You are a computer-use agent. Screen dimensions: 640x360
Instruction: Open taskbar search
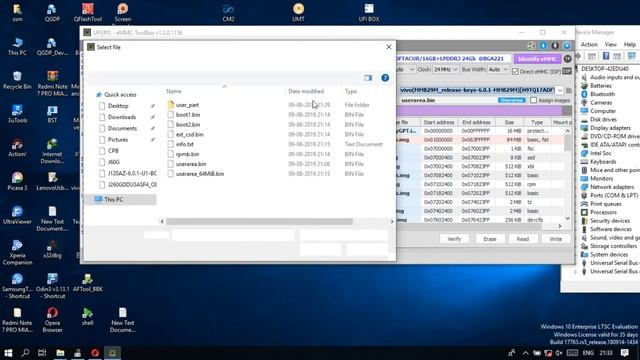(25, 353)
